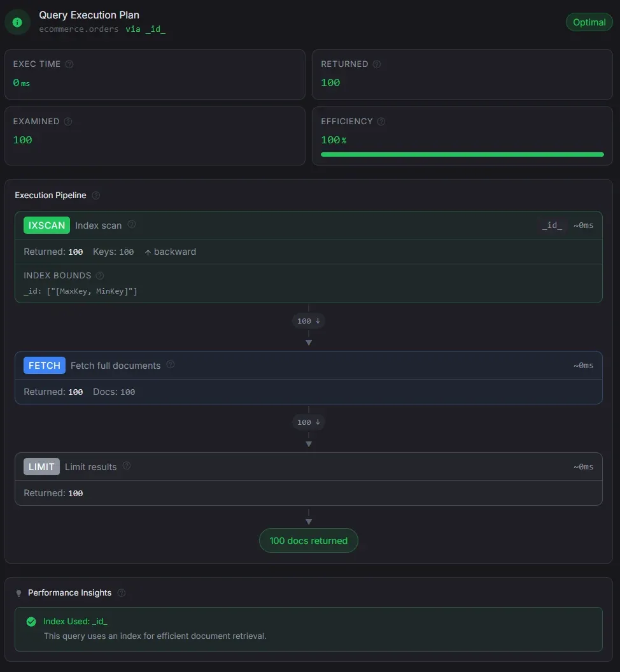Click the green info icon in header
The height and width of the screenshot is (672, 620).
(17, 22)
